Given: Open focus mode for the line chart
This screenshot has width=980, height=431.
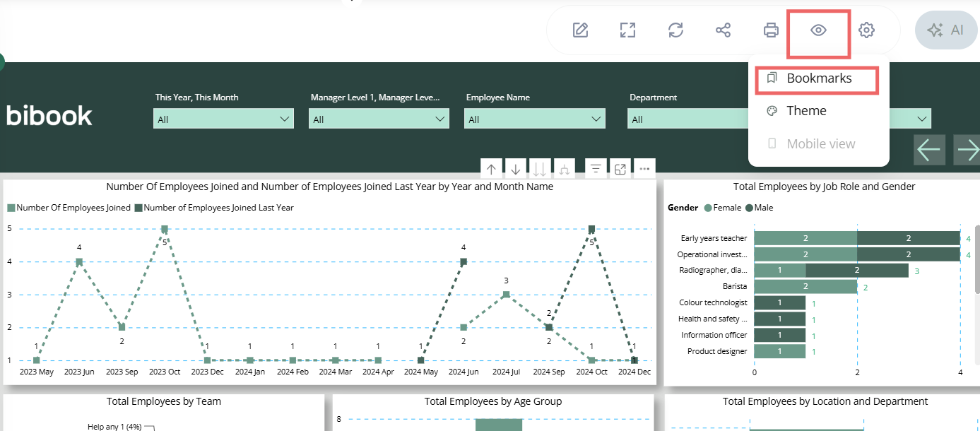Looking at the screenshot, I should pyautogui.click(x=620, y=170).
